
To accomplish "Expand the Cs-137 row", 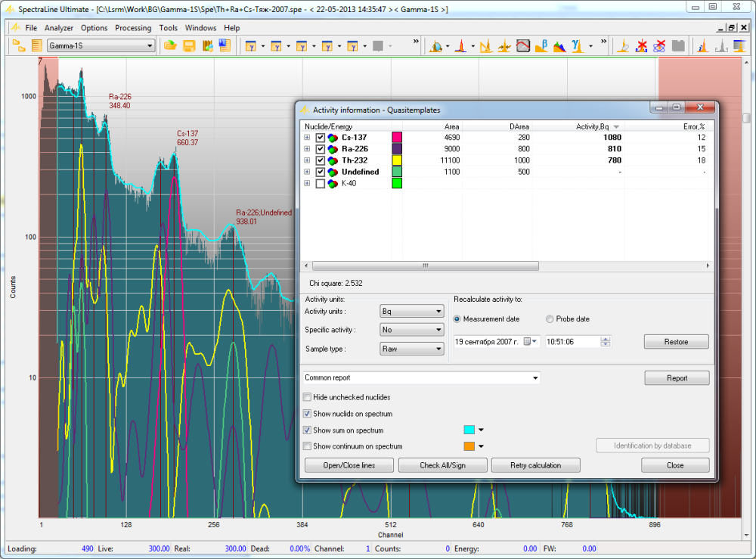I will click(307, 138).
